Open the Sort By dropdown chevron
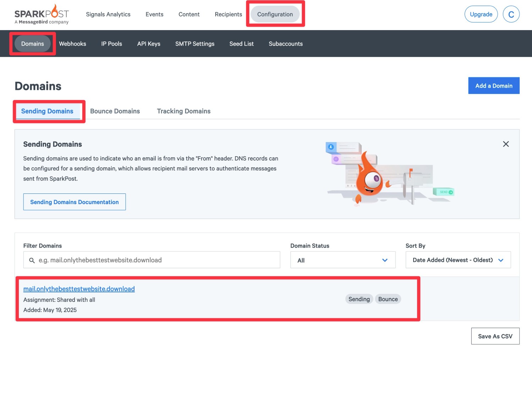The height and width of the screenshot is (394, 532). coord(501,260)
